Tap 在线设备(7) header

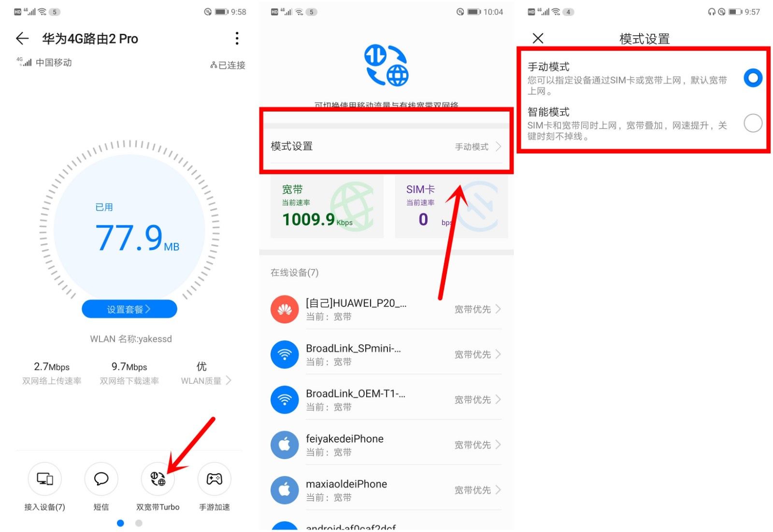tap(294, 273)
